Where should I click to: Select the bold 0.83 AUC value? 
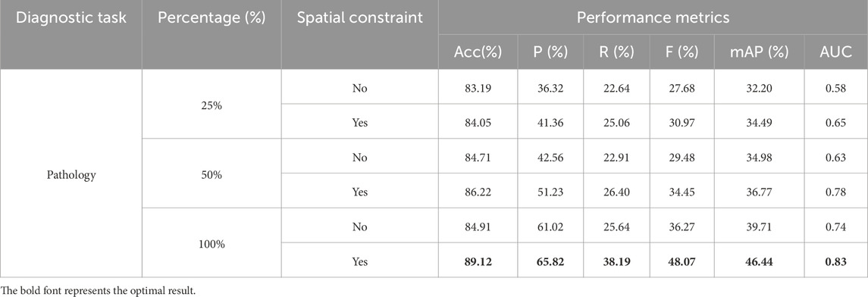pyautogui.click(x=837, y=261)
